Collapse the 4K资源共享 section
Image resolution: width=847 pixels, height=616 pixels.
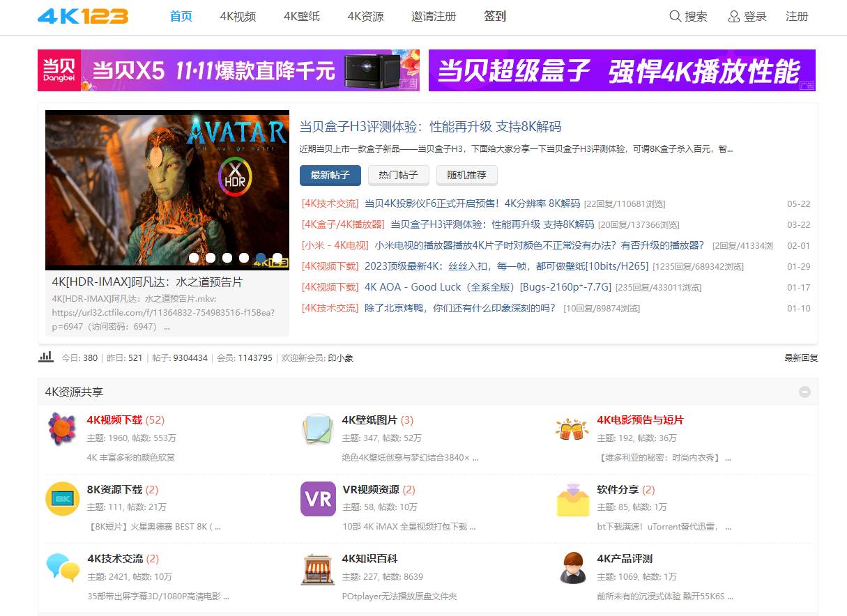(x=804, y=392)
